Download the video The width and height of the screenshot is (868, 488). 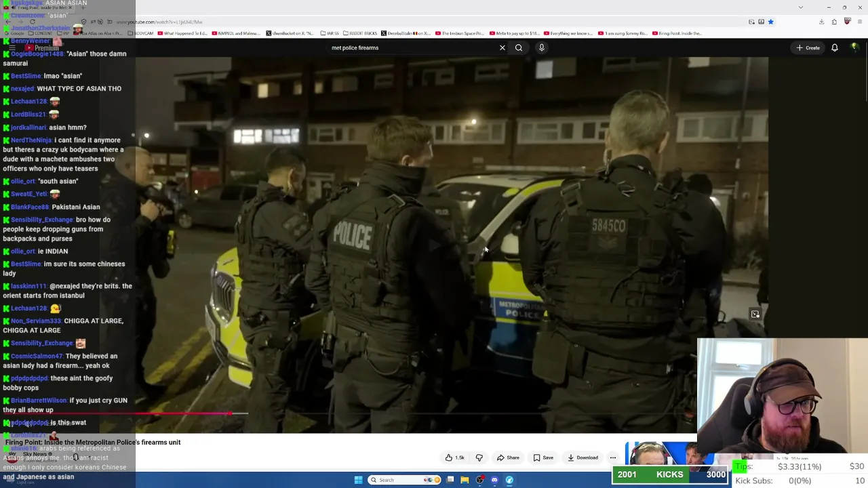pyautogui.click(x=583, y=457)
